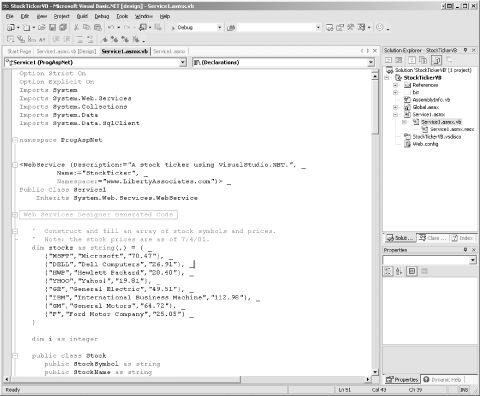The width and height of the screenshot is (481, 396).
Task: Click the Navigate Backward icon
Action: click(x=143, y=27)
